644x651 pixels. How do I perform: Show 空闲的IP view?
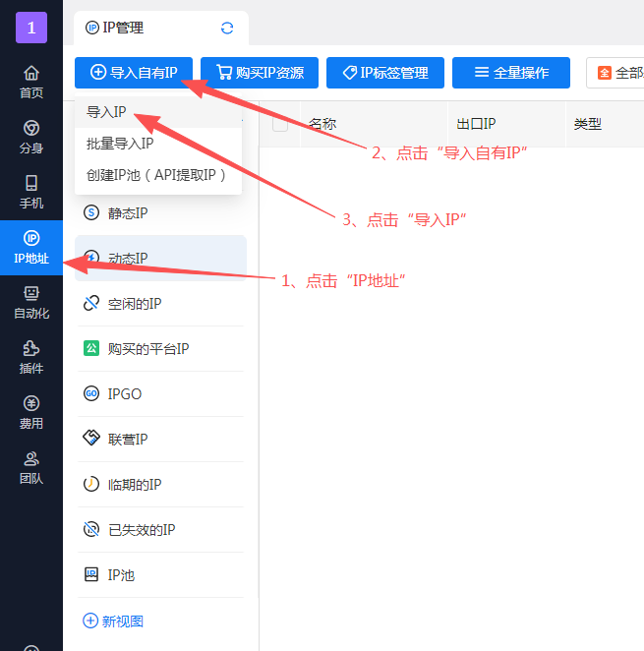pyautogui.click(x=160, y=304)
